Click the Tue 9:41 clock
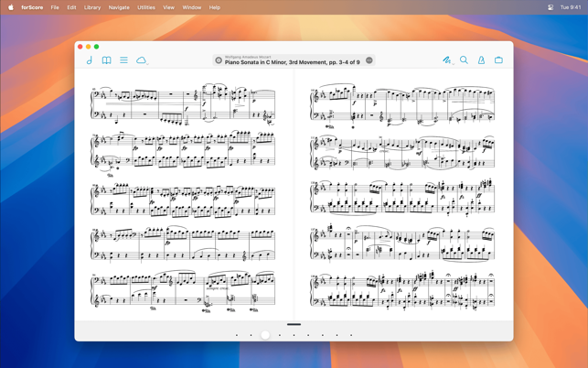 571,7
